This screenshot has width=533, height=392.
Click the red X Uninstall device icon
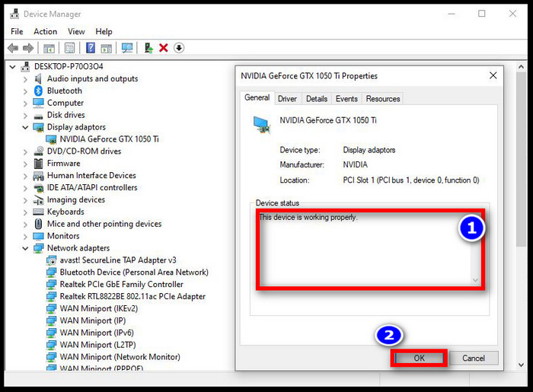(164, 48)
